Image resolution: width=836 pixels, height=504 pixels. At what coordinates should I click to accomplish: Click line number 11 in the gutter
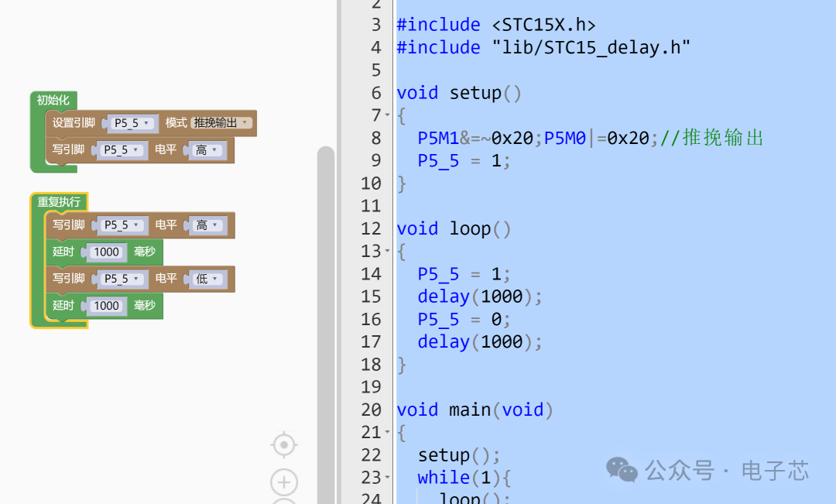371,206
